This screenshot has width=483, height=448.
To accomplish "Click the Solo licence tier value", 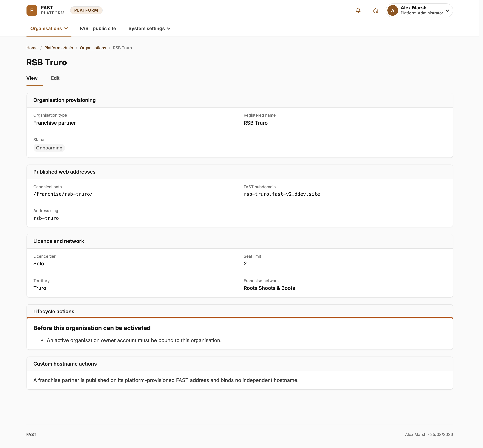I will coord(39,264).
